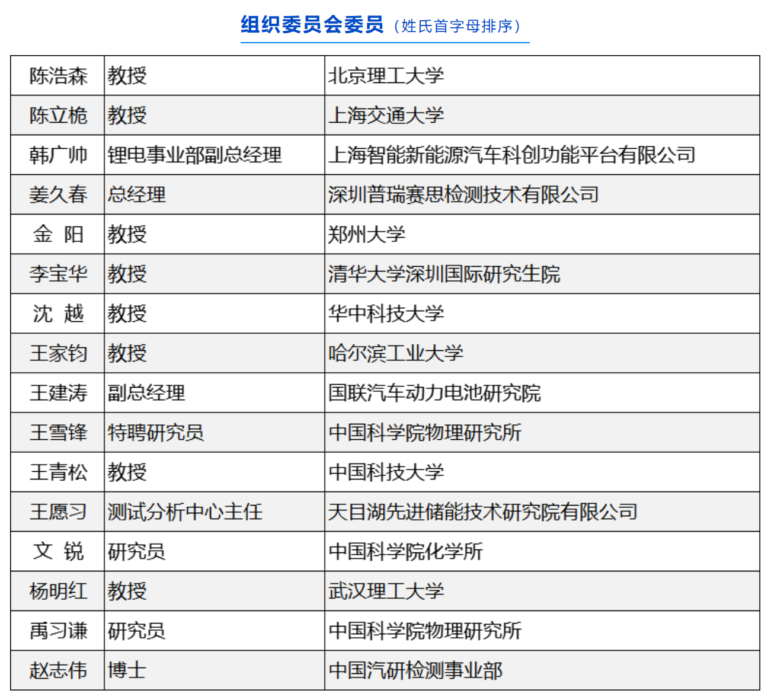Click the name 陈立桅

[58, 116]
